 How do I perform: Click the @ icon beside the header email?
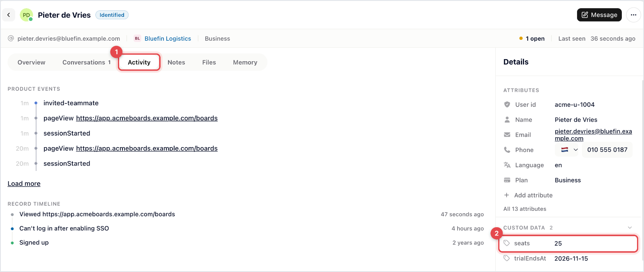pos(11,39)
